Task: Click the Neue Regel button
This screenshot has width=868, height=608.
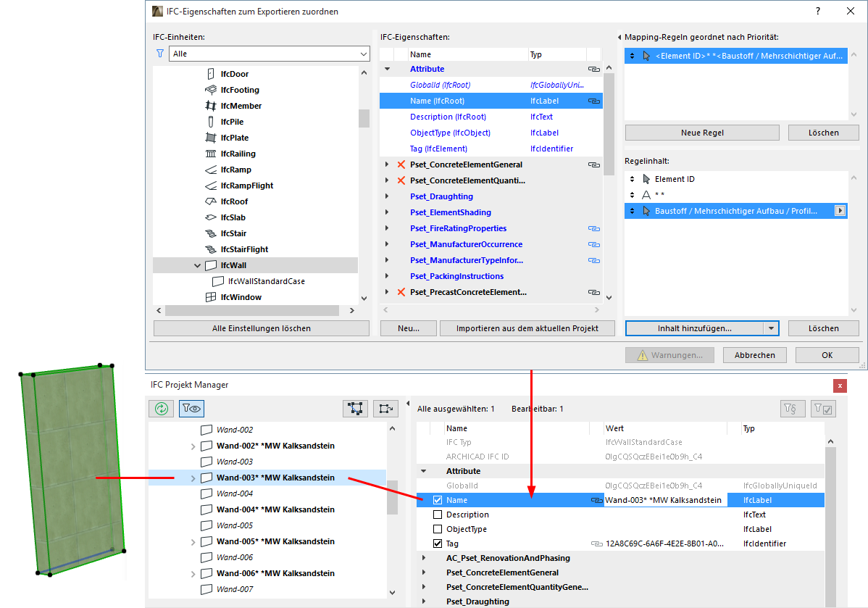Action: (702, 133)
